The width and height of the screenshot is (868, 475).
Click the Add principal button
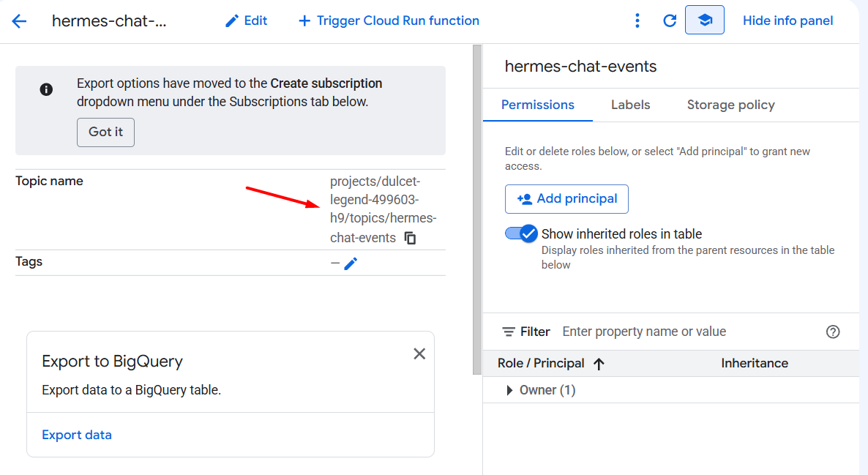point(567,199)
